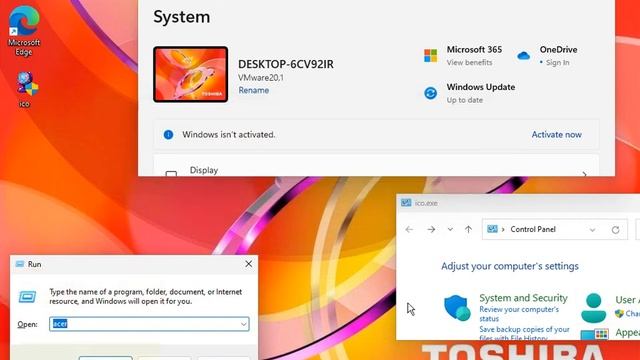
Task: Refresh the Control Panel window
Action: tap(615, 230)
